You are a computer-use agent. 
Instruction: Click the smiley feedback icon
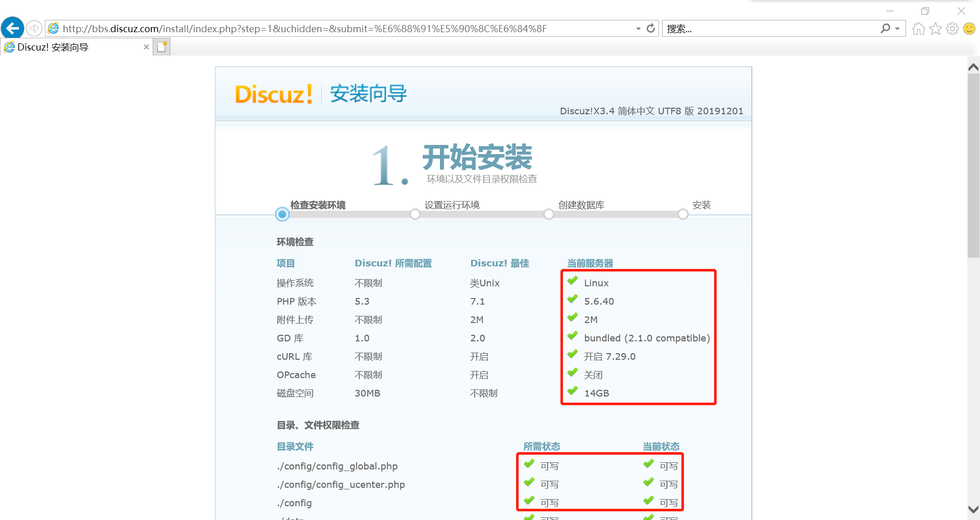pyautogui.click(x=969, y=29)
